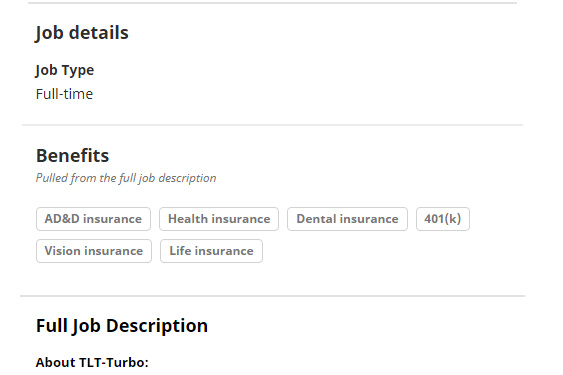The width and height of the screenshot is (563, 375).
Task: Click the Benefits section heading
Action: coord(72,156)
